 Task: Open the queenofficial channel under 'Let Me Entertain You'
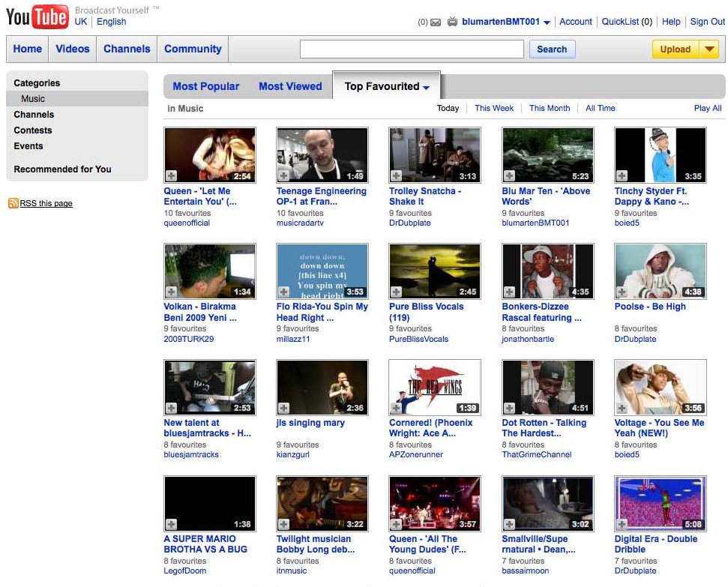click(x=187, y=223)
